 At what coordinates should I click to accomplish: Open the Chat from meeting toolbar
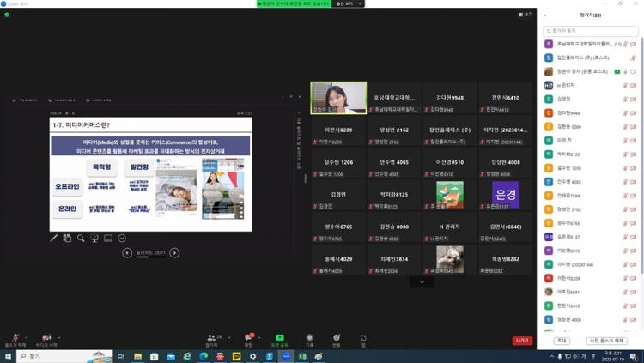click(250, 337)
